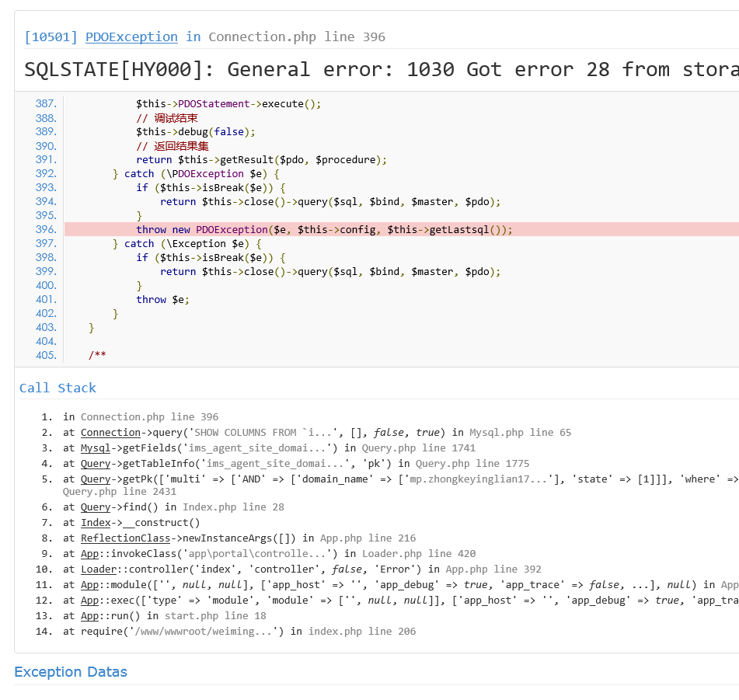
Task: Select the error code [10501] text
Action: point(51,37)
